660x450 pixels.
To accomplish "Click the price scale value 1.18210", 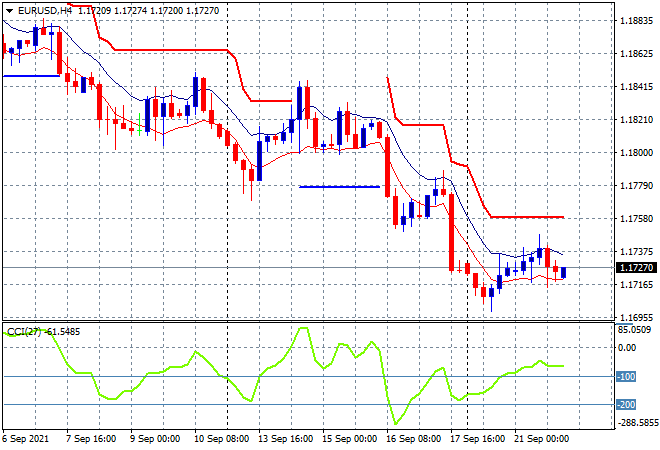I will click(x=637, y=120).
